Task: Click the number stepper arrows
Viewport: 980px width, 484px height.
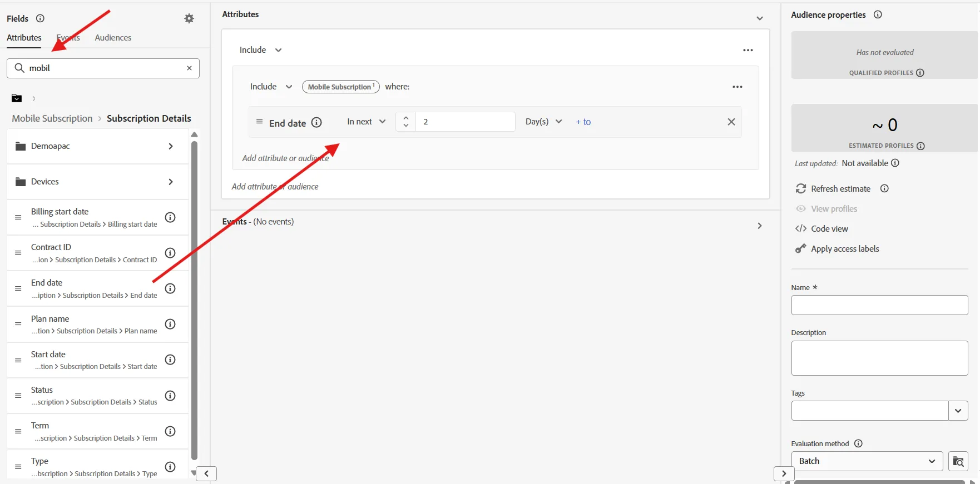Action: coord(406,122)
